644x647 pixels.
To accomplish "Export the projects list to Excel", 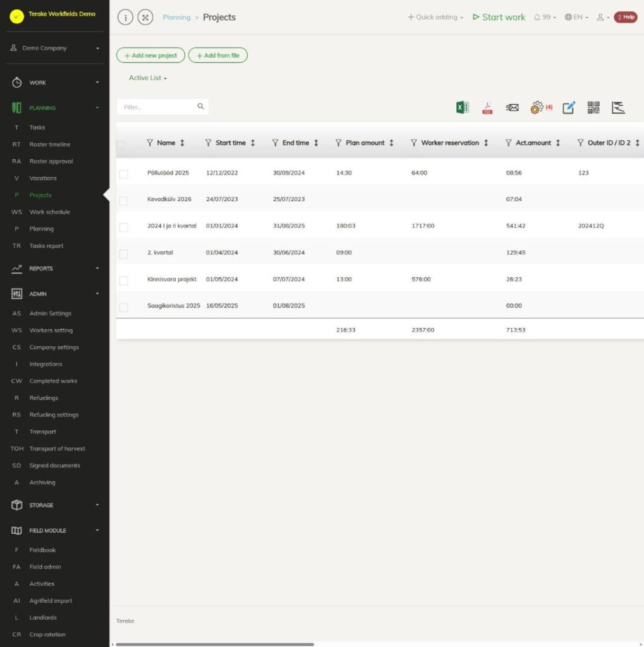I will point(463,107).
